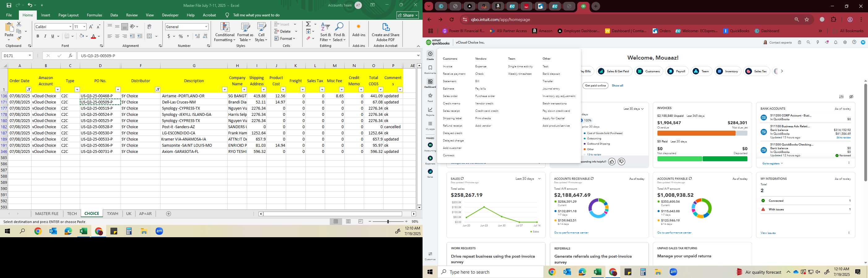The width and height of the screenshot is (868, 278).
Task: Click the Contact experts button
Action: click(777, 42)
